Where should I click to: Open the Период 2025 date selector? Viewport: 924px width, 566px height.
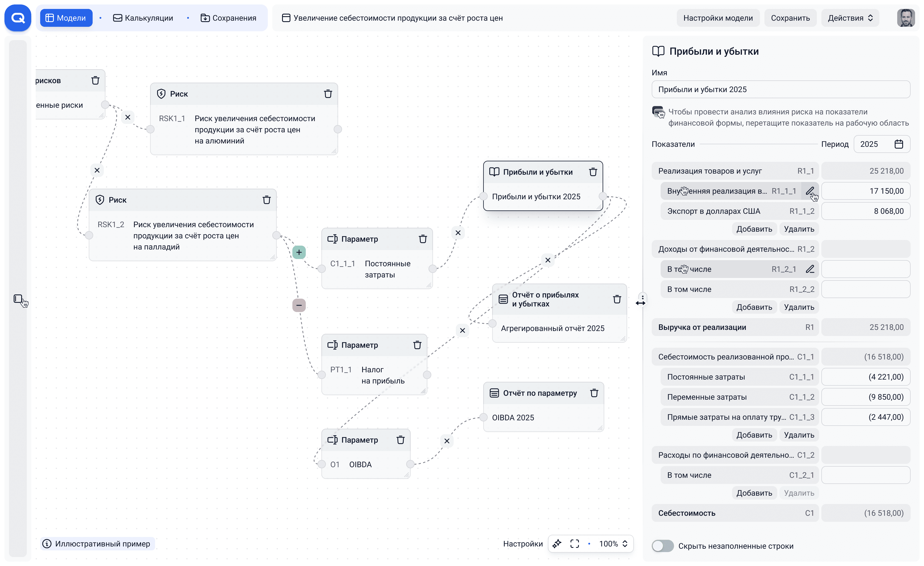point(882,144)
